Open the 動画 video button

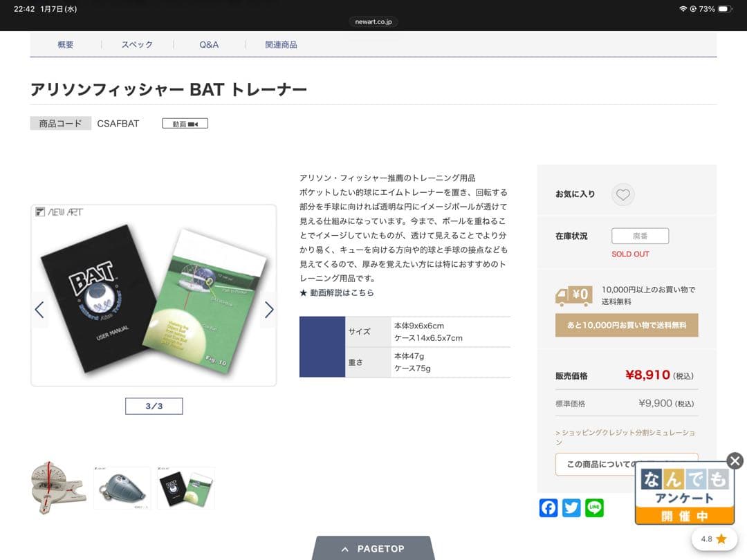[x=185, y=124]
